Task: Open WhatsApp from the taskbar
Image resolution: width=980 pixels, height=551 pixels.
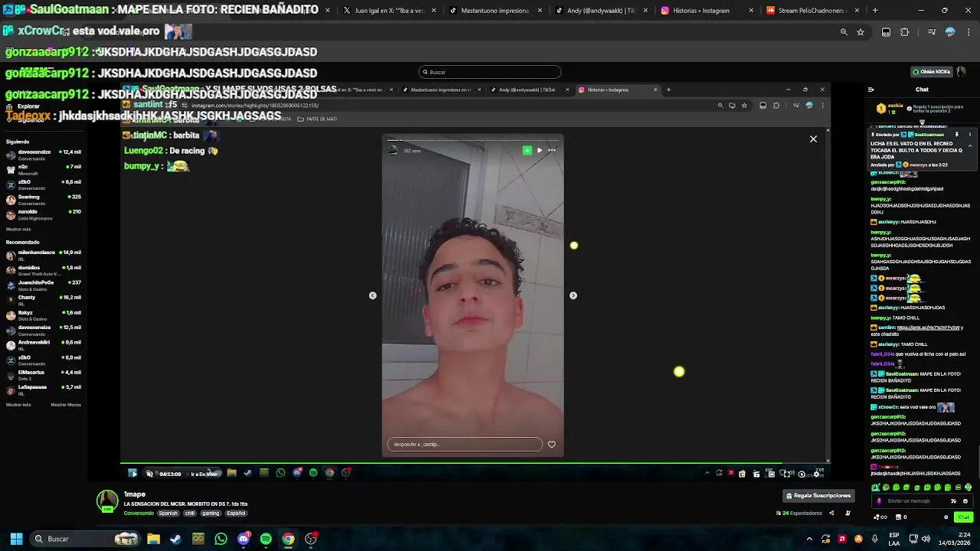Action: tap(220, 539)
